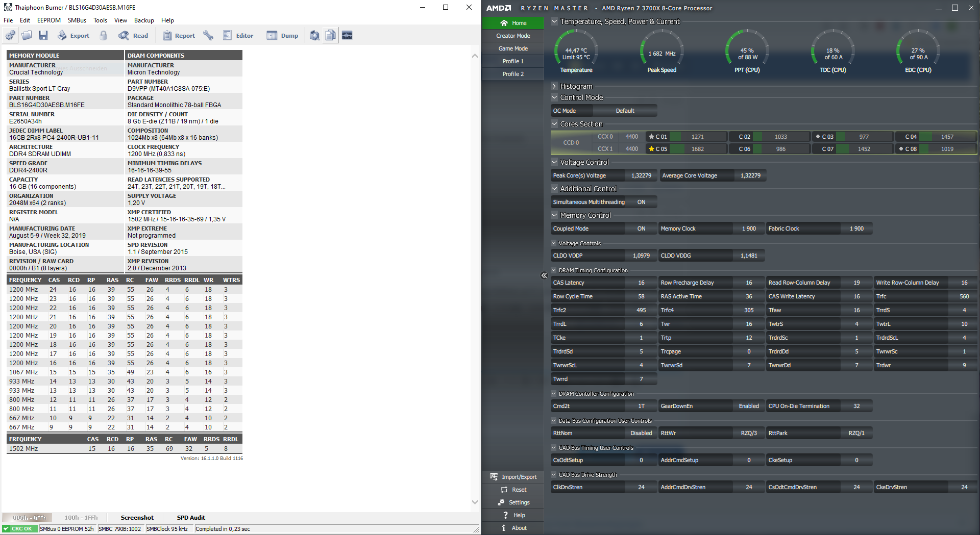Screen dimensions: 980x535
Task: Click the magnifier search chip icon
Action: pyautogui.click(x=314, y=35)
